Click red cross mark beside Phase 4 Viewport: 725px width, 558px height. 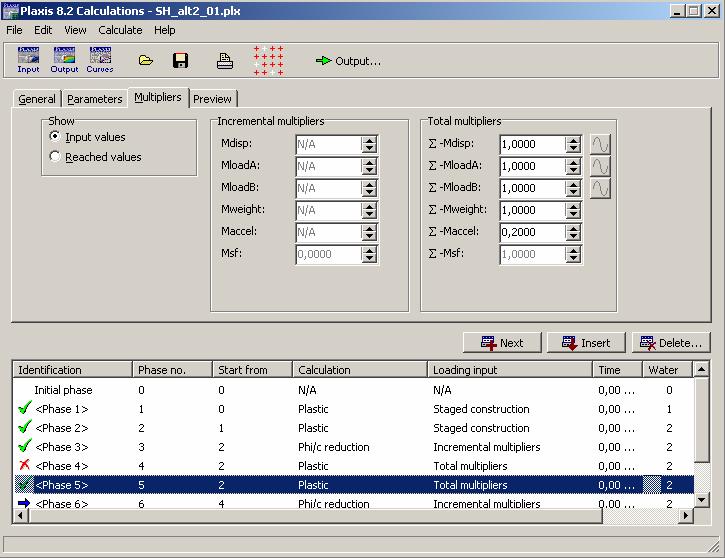pos(25,465)
